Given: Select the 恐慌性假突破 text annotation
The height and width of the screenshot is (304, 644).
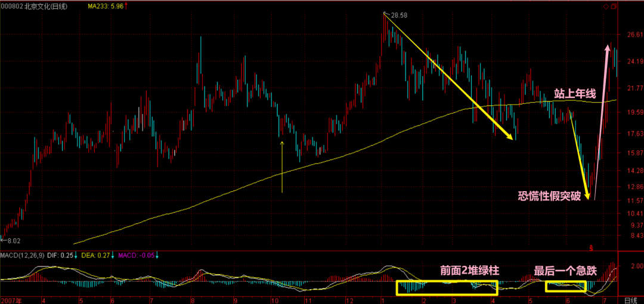Looking at the screenshot, I should [x=549, y=195].
